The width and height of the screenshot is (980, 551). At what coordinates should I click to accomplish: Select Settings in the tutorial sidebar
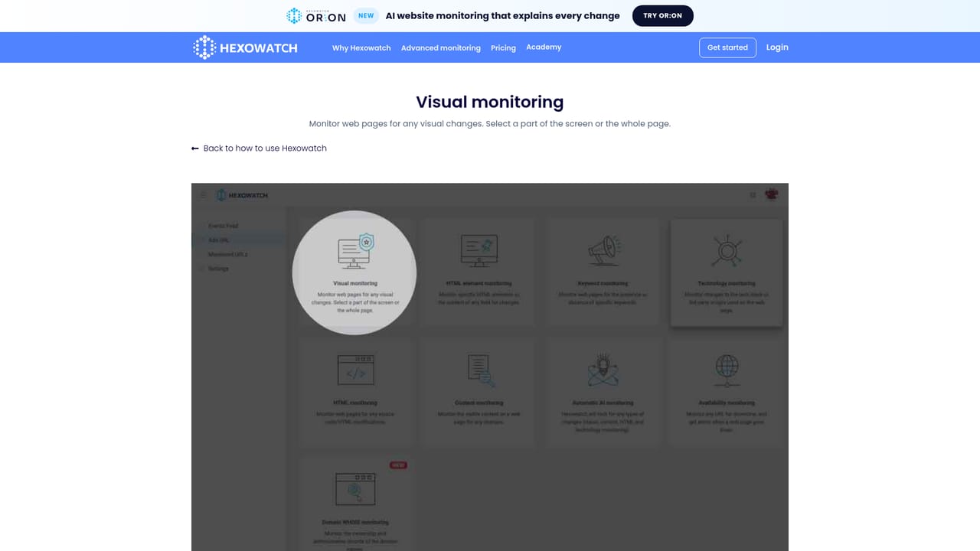tap(218, 269)
